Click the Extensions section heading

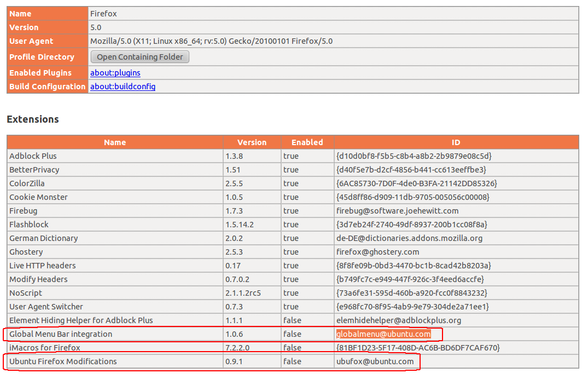(33, 119)
